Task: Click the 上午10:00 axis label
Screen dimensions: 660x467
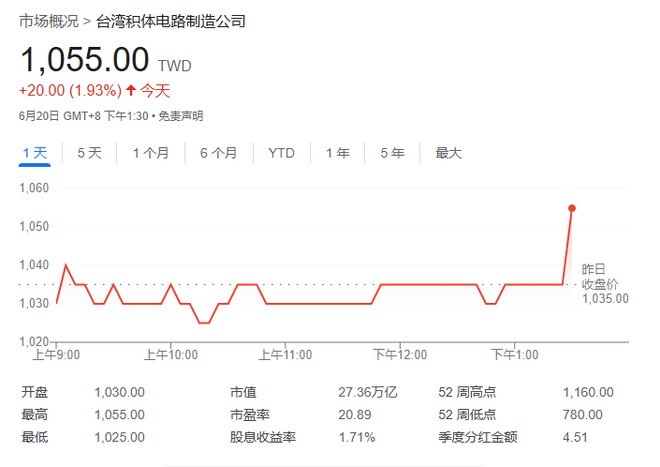Action: coord(170,355)
